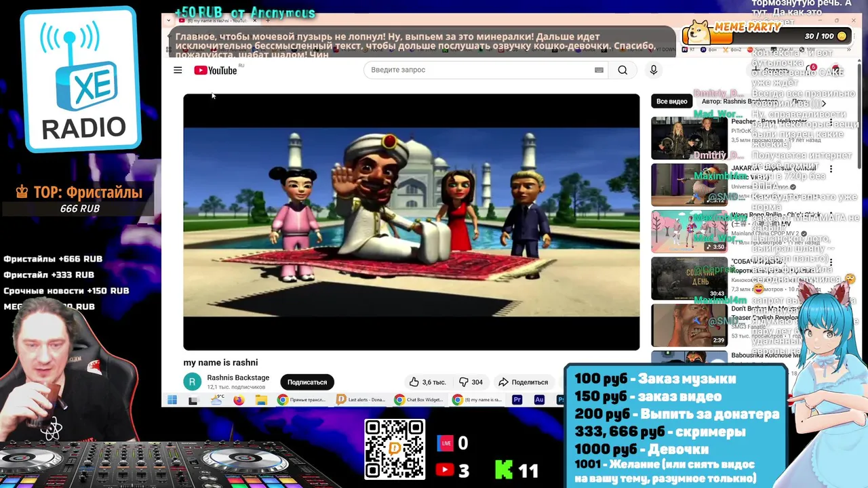Image resolution: width=868 pixels, height=488 pixels.
Task: Pause the my name is rashni video player
Action: tap(411, 222)
